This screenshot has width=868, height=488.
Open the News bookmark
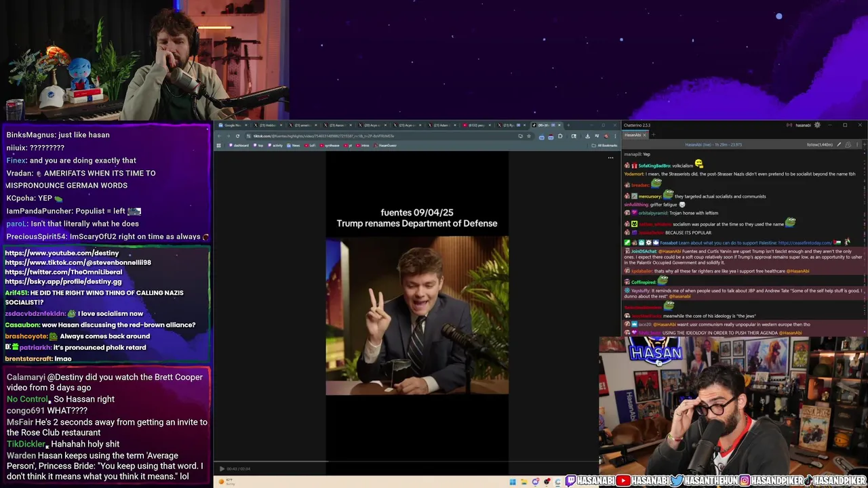(x=294, y=145)
